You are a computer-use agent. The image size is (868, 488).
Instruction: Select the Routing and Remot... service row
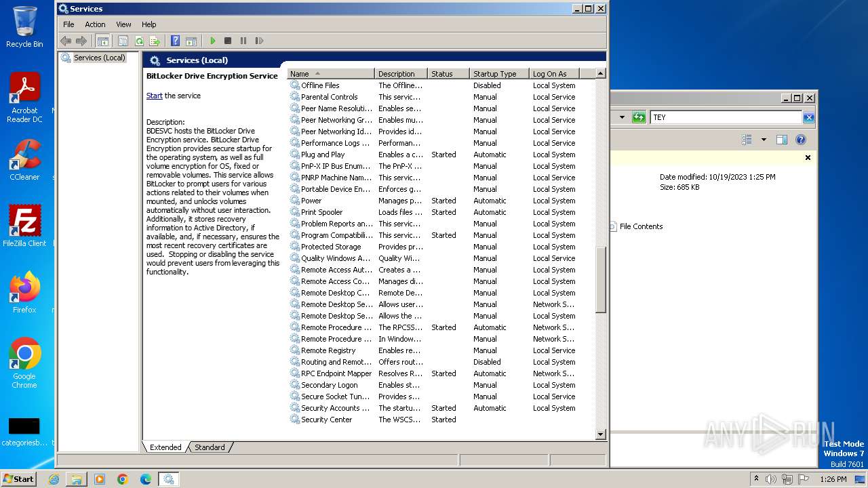[441, 362]
